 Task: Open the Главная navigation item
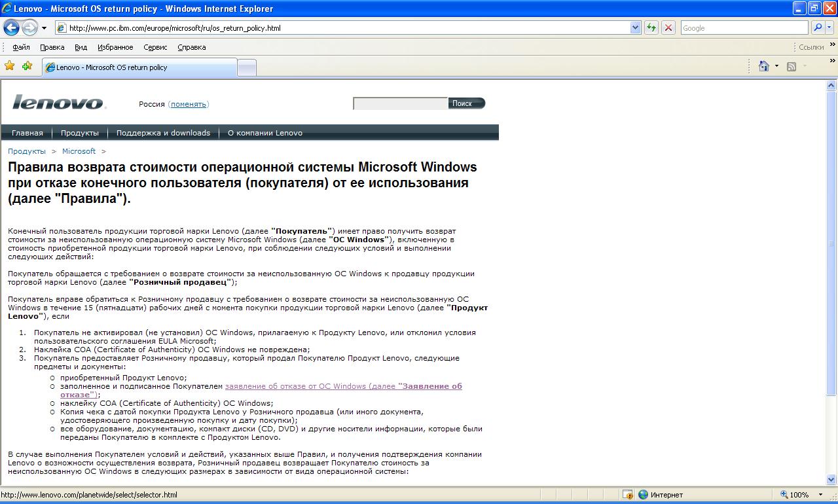click(27, 133)
